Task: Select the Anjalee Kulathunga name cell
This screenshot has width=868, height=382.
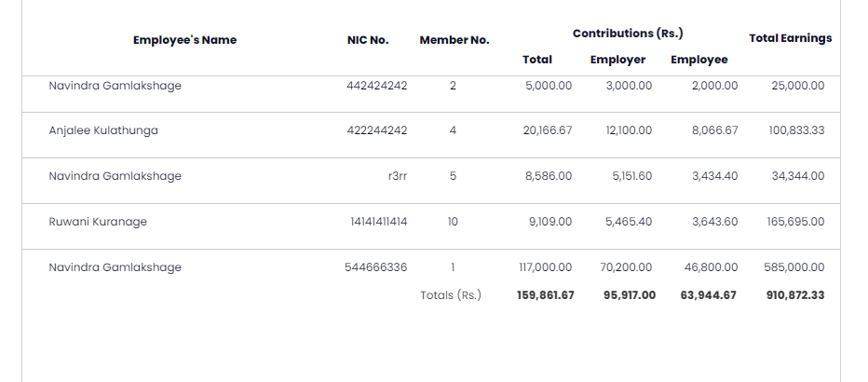Action: tap(103, 130)
